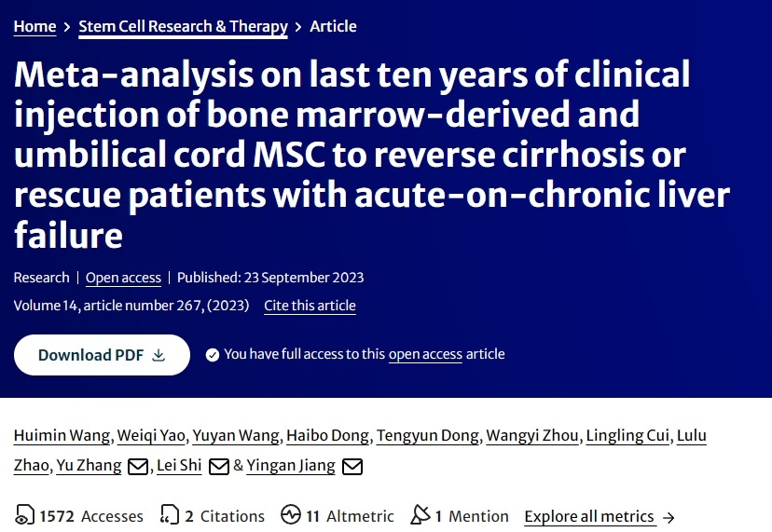Screen dimensions: 772x532
Task: Open author Huimin Wang's details
Action: click(x=62, y=436)
